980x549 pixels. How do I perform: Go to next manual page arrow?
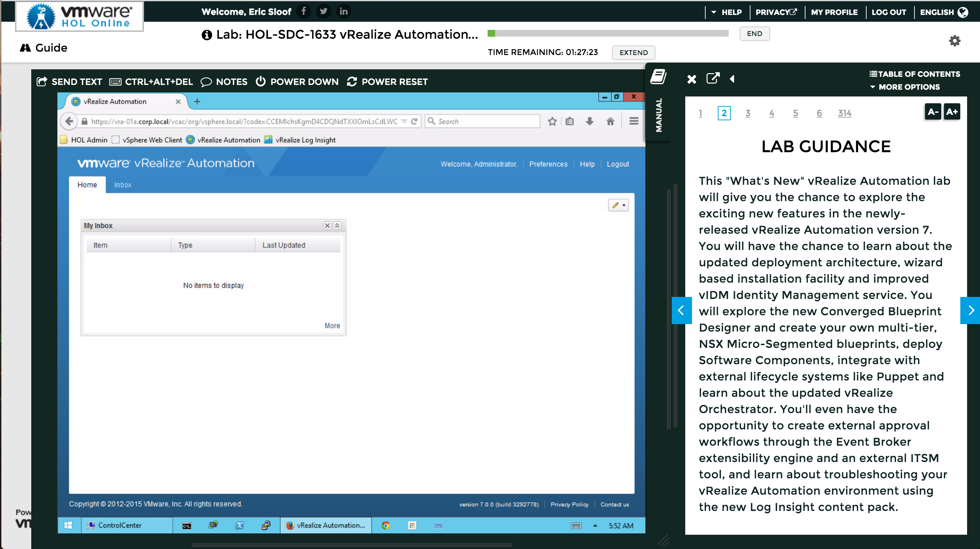tap(970, 311)
